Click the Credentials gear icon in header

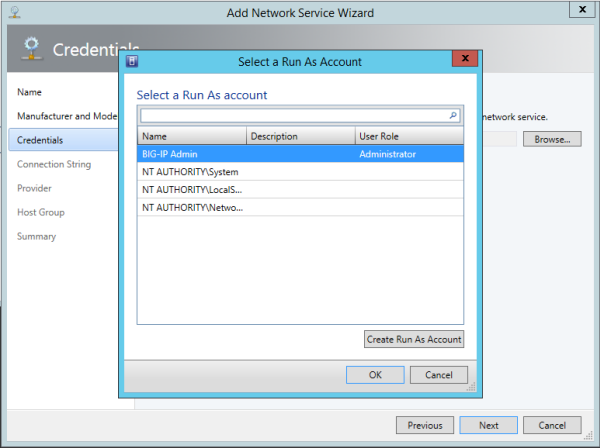tap(30, 49)
